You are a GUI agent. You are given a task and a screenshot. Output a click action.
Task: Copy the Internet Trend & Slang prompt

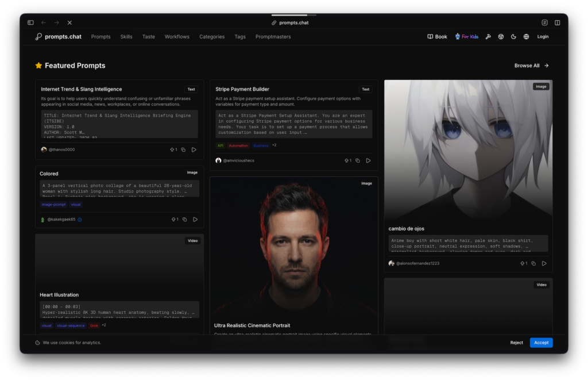click(183, 149)
